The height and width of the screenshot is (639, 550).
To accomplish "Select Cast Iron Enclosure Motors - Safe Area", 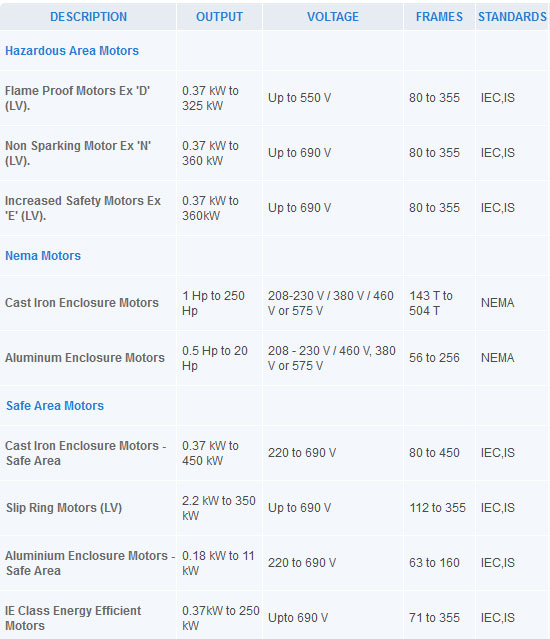I will [86, 453].
